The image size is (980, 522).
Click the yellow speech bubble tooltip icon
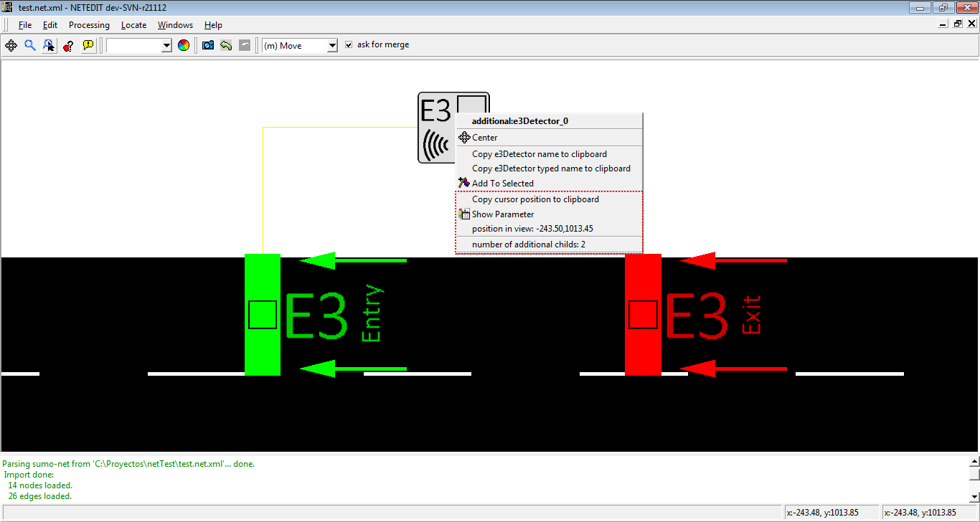point(88,45)
